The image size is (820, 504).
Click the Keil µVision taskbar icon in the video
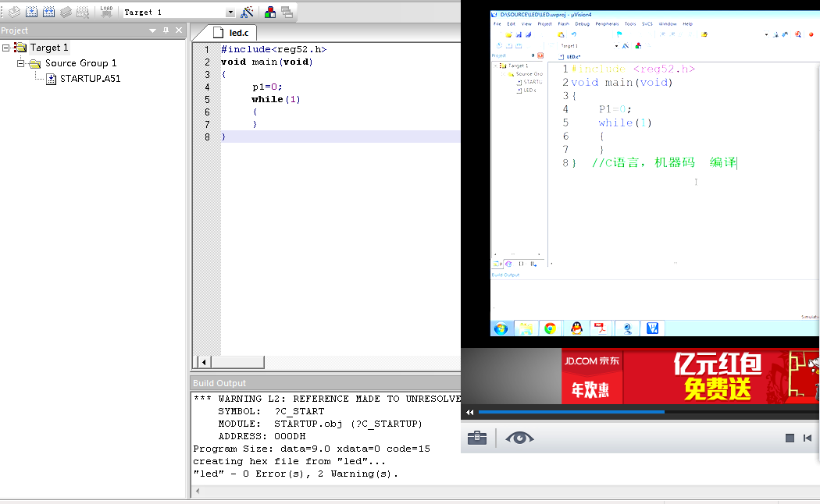(652, 328)
